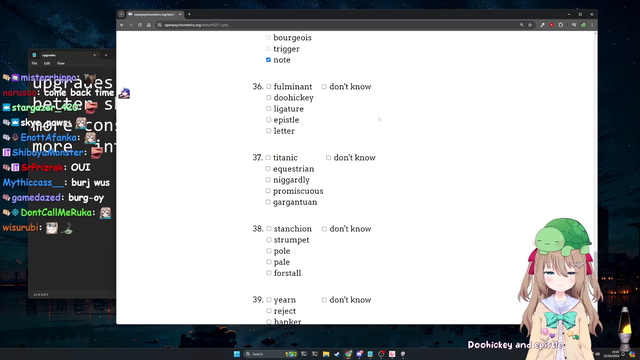Open the browser home page icon

coord(149,25)
